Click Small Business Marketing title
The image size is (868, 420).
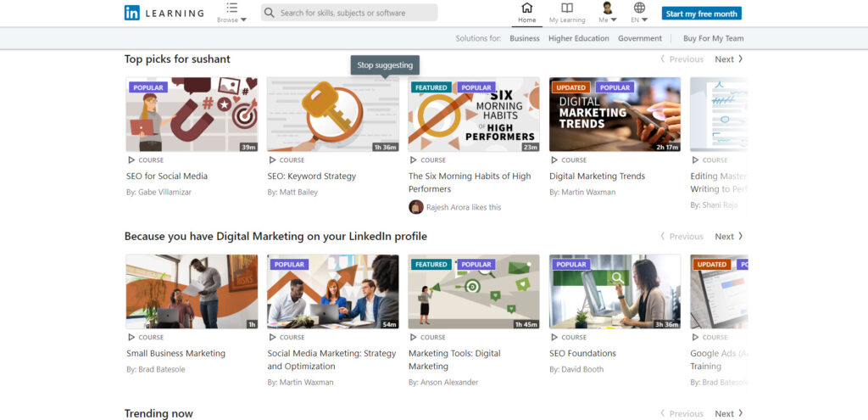tap(176, 354)
